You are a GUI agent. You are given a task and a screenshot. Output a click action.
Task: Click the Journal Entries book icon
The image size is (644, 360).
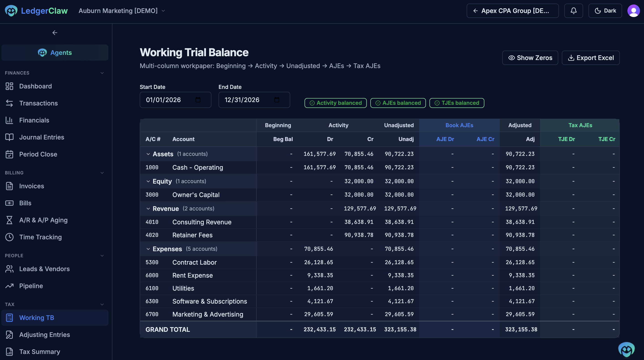tap(9, 137)
